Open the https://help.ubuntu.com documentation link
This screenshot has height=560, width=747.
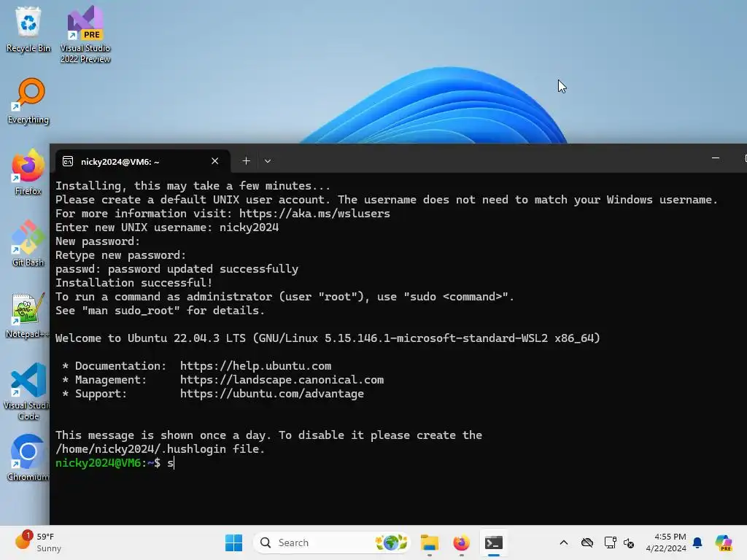click(x=255, y=366)
